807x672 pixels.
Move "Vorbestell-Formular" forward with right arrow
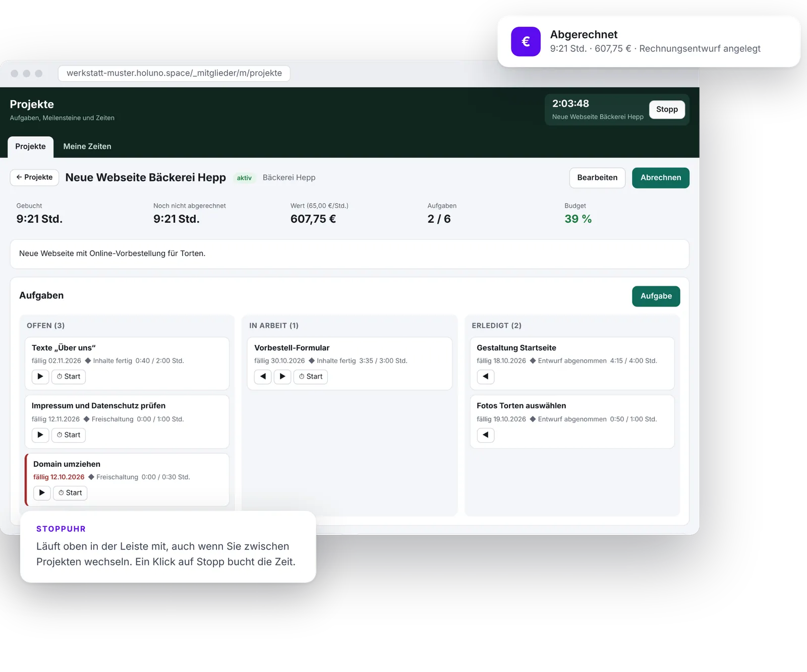click(x=282, y=377)
